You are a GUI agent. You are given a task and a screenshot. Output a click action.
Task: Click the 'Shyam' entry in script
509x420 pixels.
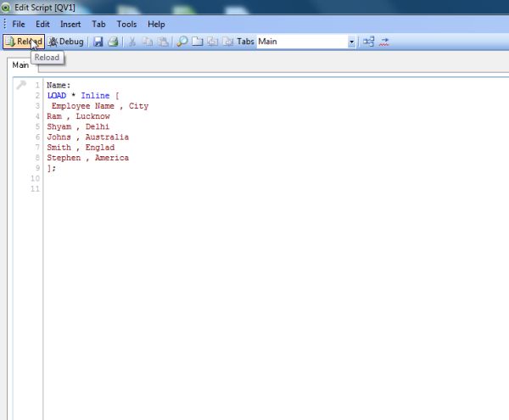pyautogui.click(x=59, y=127)
